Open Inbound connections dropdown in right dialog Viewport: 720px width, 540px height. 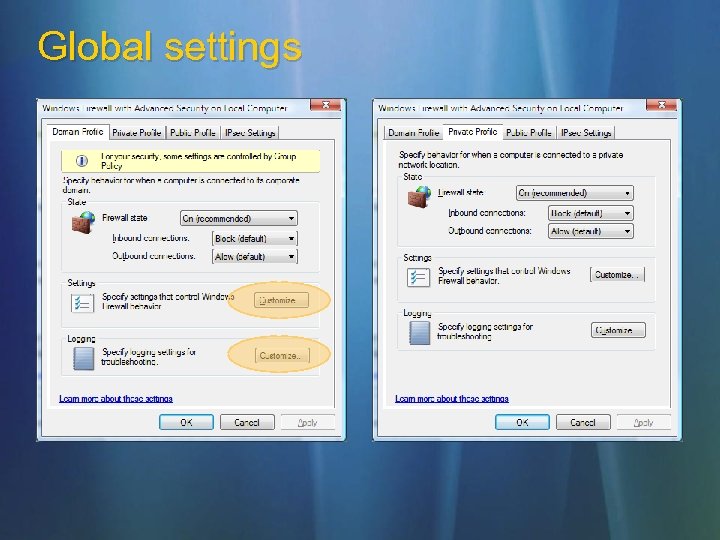click(591, 213)
